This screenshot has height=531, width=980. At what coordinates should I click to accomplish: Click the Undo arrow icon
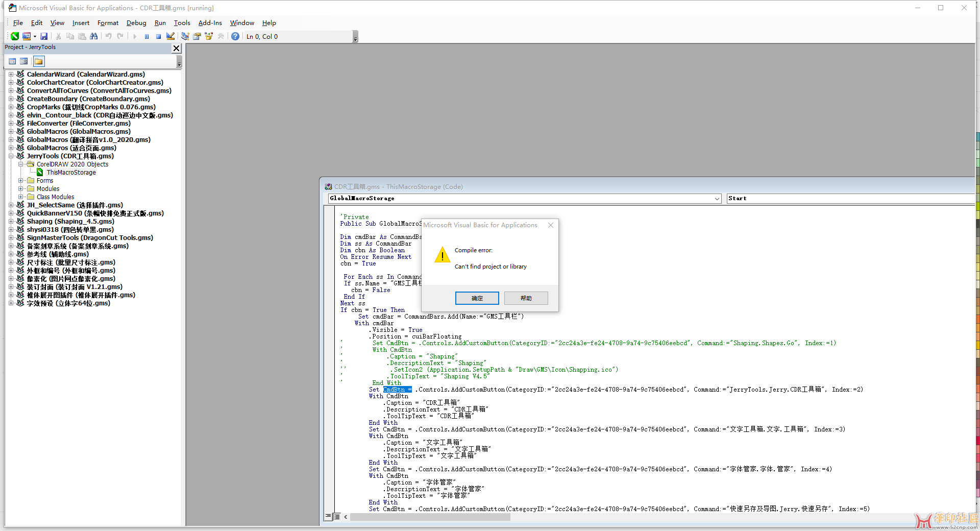(108, 36)
